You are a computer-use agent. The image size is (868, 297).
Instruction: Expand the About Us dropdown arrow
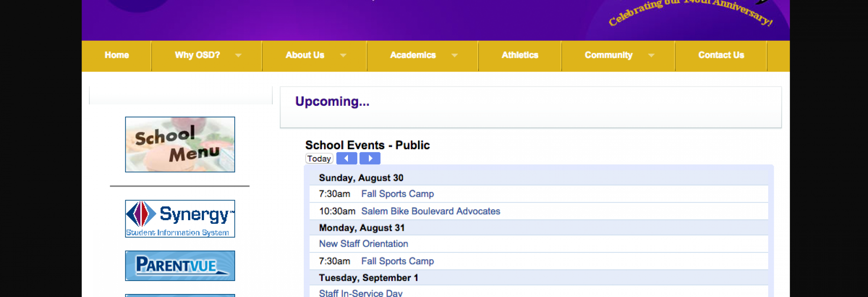click(343, 55)
